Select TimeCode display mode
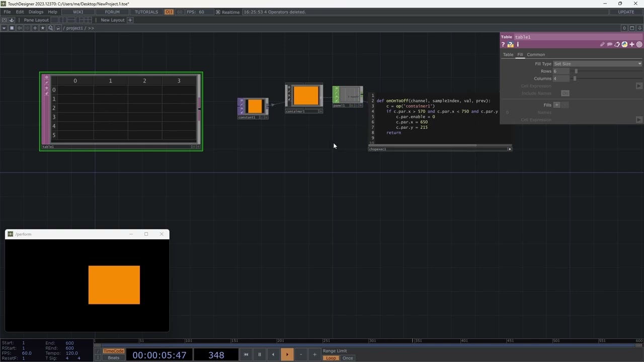The height and width of the screenshot is (362, 644). coord(113,351)
